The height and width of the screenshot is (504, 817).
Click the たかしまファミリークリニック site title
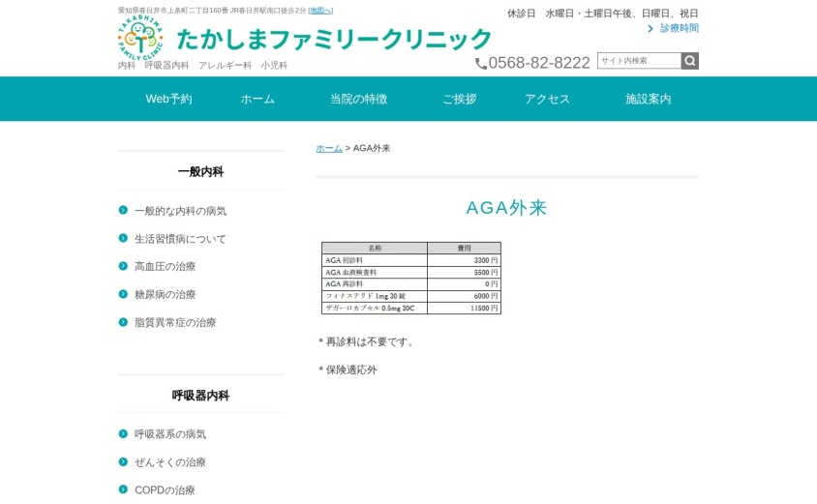click(x=334, y=40)
